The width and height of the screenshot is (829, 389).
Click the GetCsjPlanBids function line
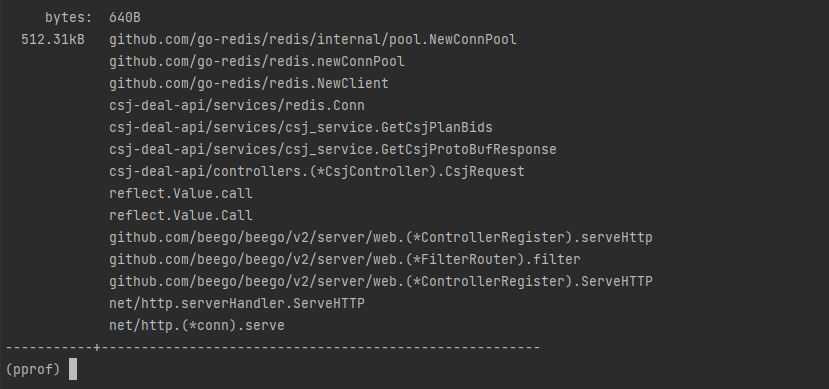tap(300, 127)
